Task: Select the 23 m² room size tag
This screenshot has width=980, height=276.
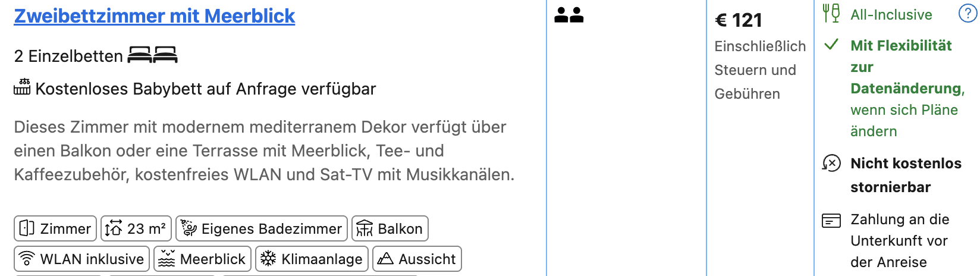Action: (136, 228)
